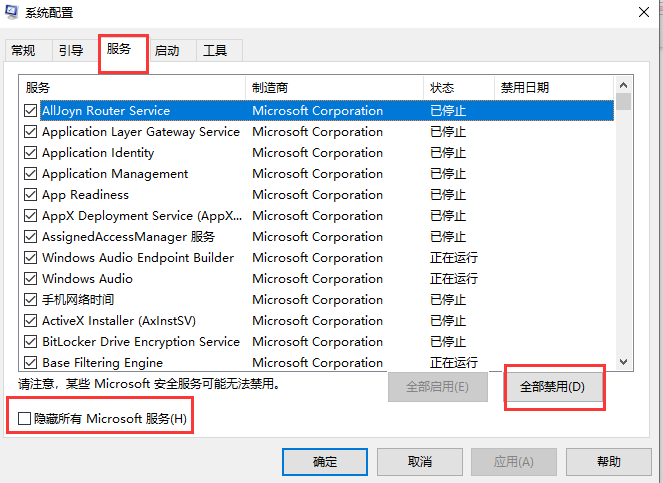Uncheck the 手机网络时间 service checkbox
The height and width of the screenshot is (483, 663).
31,300
